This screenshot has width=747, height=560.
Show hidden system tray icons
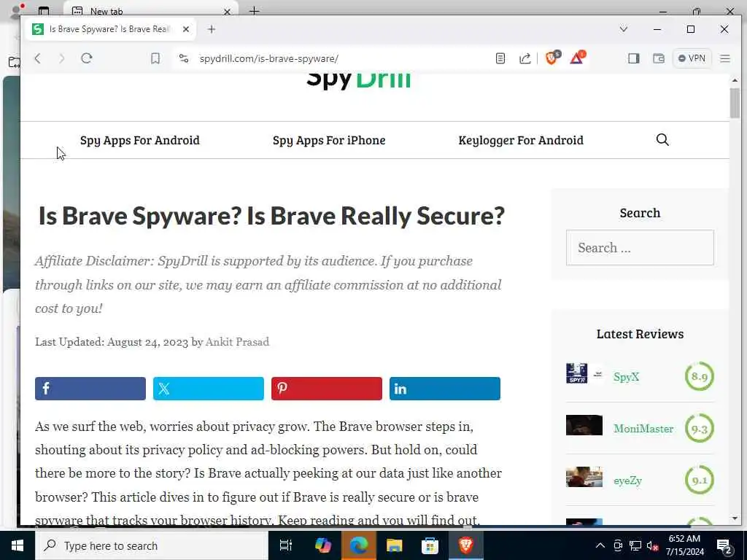600,545
